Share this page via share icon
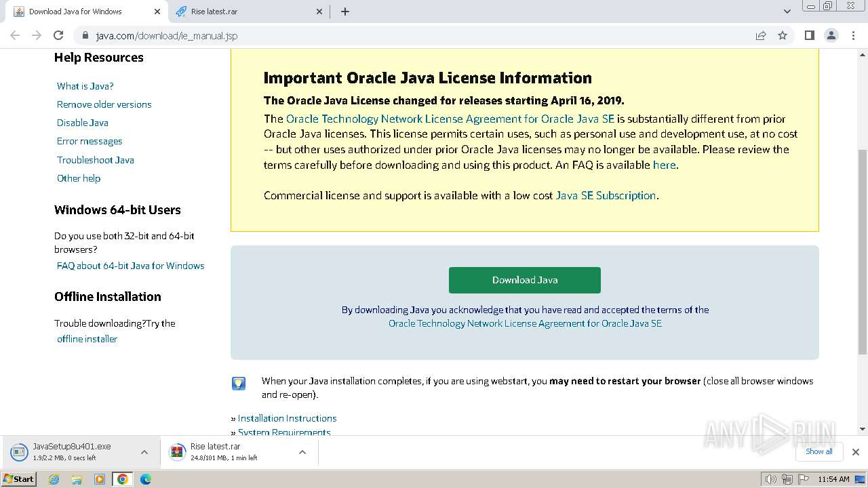Image resolution: width=868 pixels, height=488 pixels. pos(761,35)
